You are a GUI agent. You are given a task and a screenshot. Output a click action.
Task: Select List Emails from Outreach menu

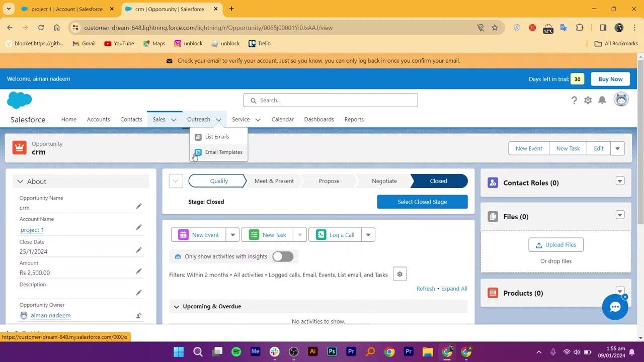point(217,137)
